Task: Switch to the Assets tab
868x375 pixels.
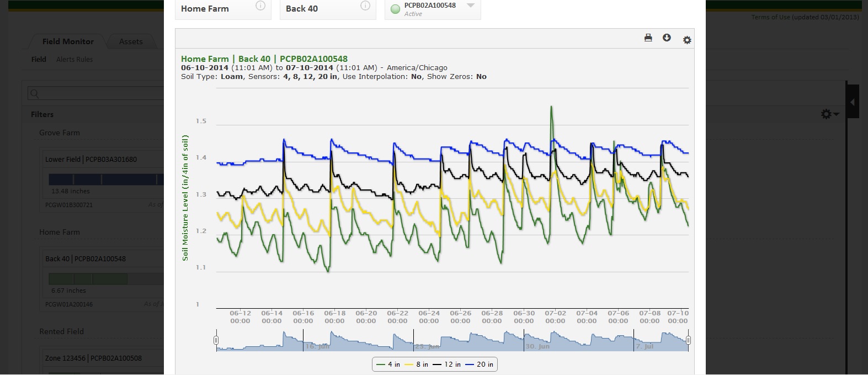Action: click(x=131, y=41)
